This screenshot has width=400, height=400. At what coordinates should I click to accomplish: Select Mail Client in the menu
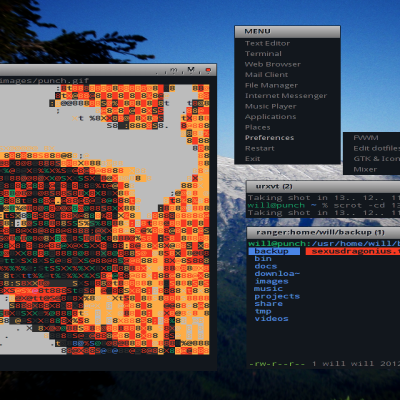[266, 75]
